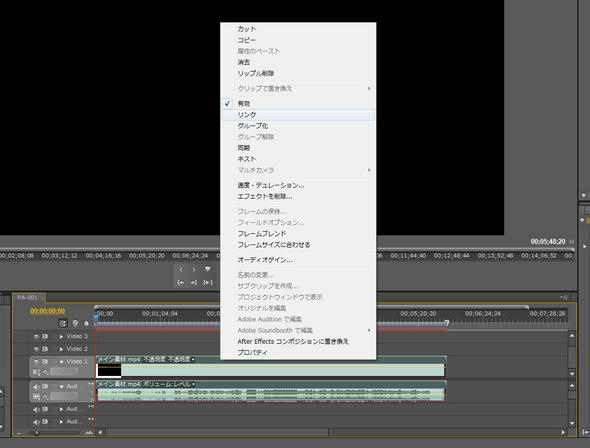Select the PA-001 sequence tab

point(28,298)
